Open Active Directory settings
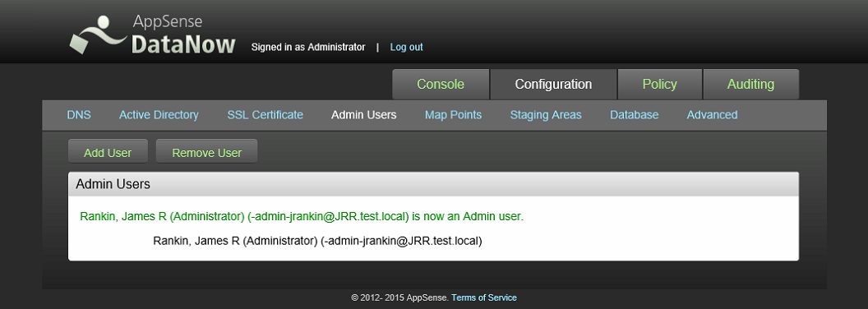868x309 pixels. [x=159, y=115]
